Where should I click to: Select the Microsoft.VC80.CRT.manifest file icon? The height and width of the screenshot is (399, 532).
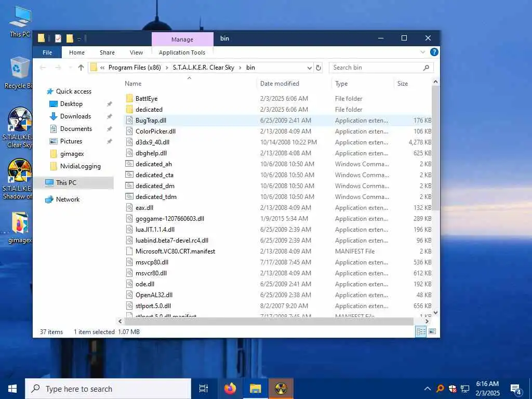click(129, 251)
